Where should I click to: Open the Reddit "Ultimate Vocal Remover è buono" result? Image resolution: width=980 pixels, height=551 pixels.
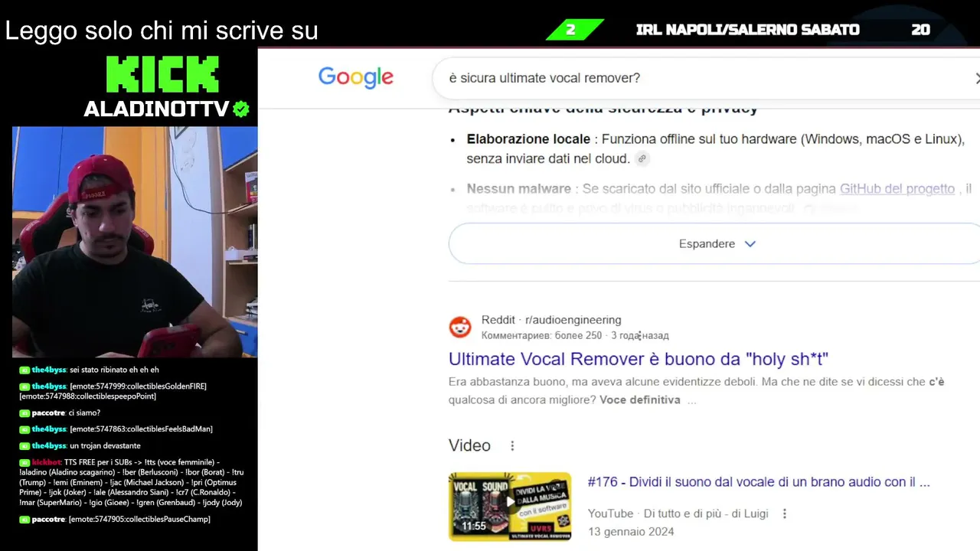coord(639,359)
